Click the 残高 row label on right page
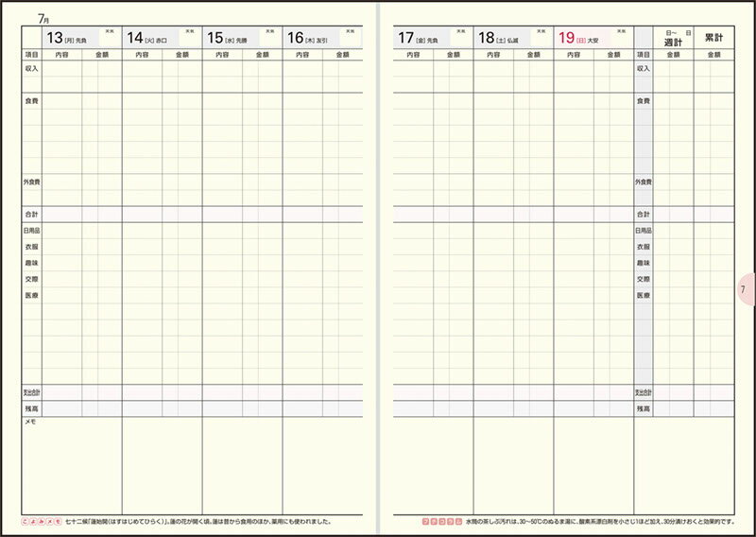756x537 pixels. [x=644, y=408]
